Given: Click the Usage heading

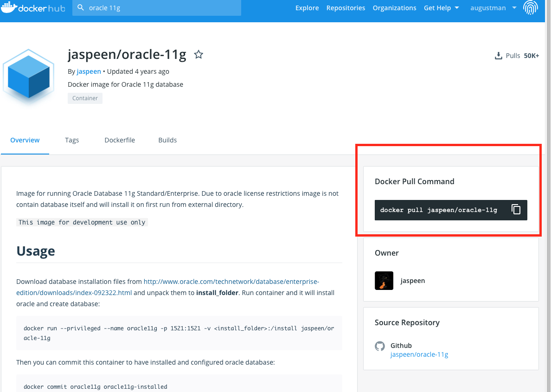Looking at the screenshot, I should click(x=36, y=251).
